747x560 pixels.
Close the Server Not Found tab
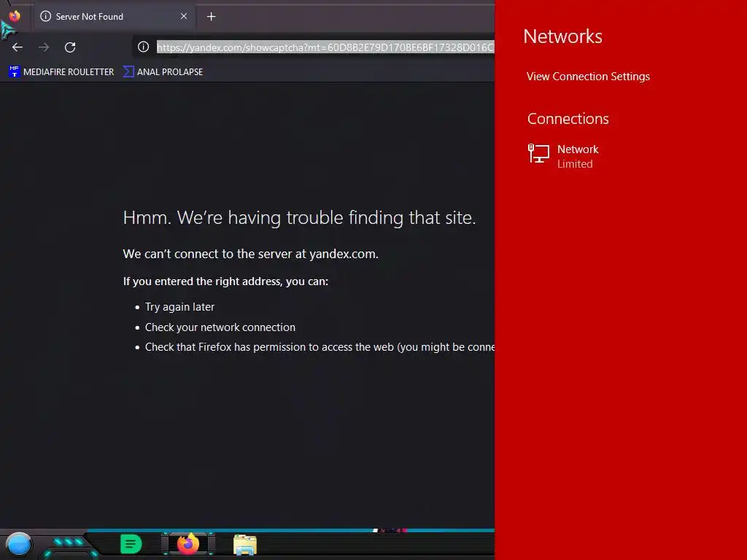[x=184, y=16]
